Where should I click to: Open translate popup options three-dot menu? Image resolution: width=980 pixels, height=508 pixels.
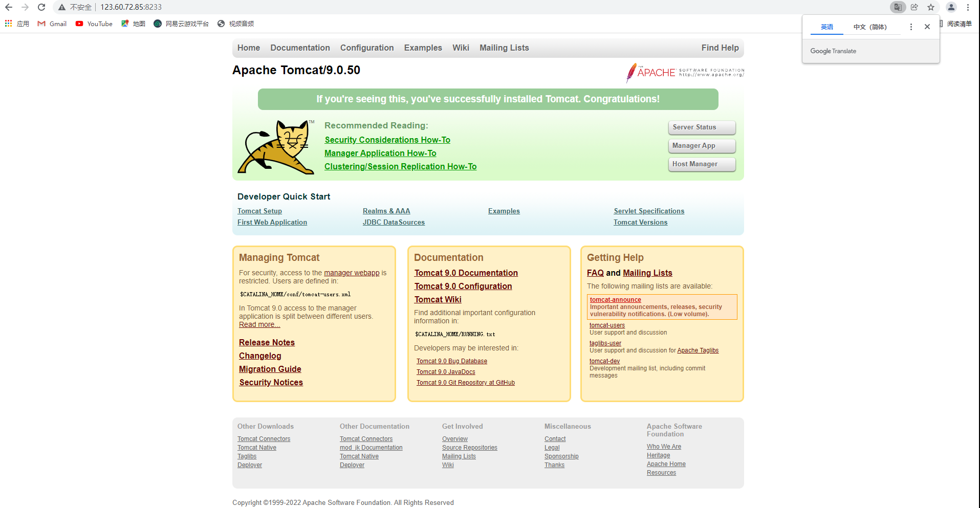(x=911, y=27)
